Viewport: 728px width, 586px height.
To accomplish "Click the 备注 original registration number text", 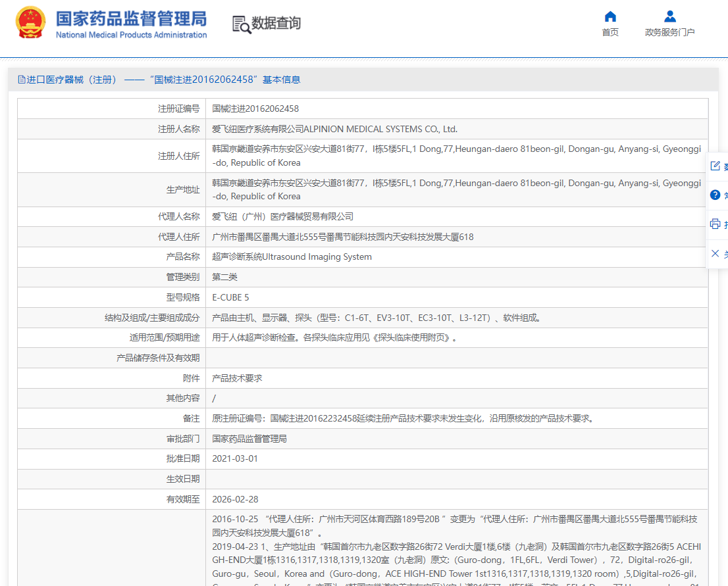I will point(403,418).
